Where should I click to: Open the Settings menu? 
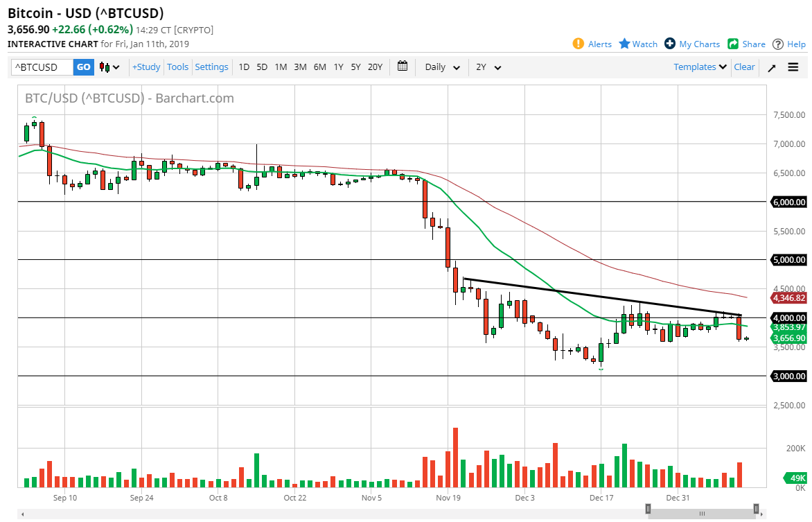(x=211, y=67)
